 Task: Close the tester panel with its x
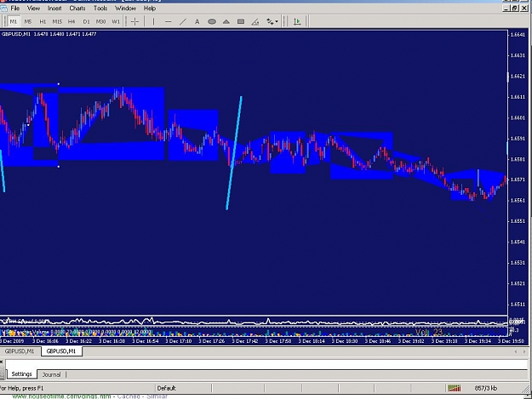click(2, 362)
